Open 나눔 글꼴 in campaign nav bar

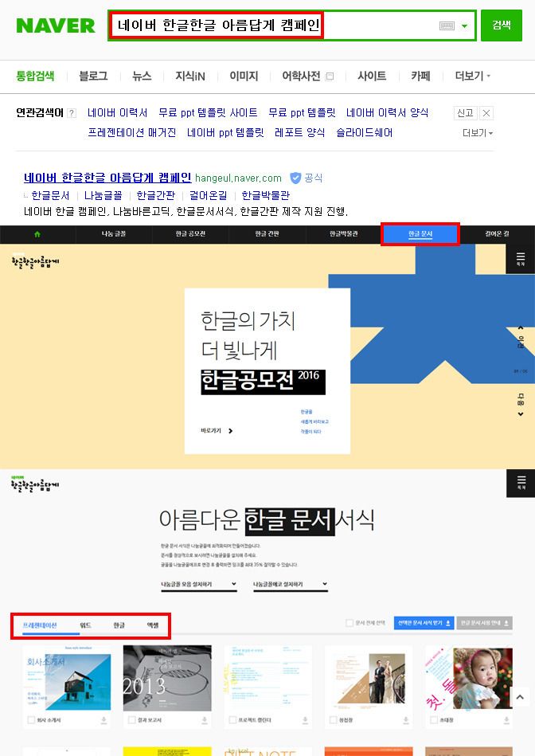[x=114, y=234]
